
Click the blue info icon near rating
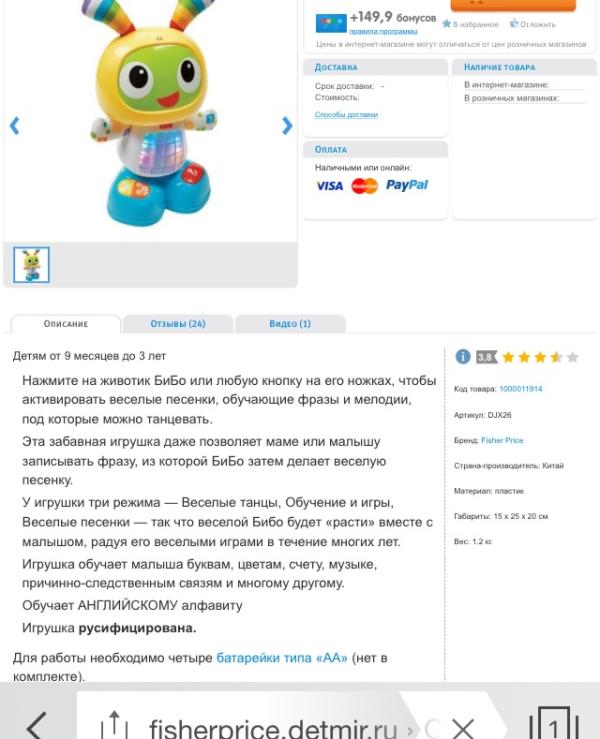(463, 356)
